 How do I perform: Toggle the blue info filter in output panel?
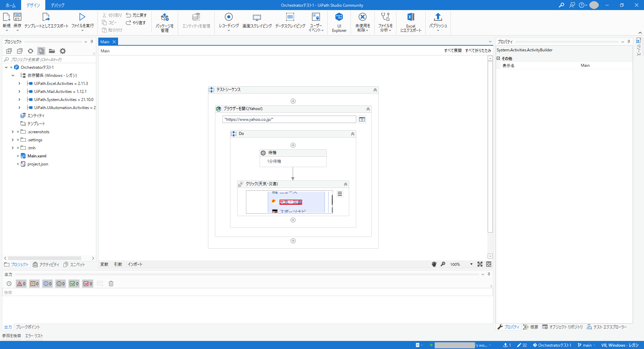(47, 284)
